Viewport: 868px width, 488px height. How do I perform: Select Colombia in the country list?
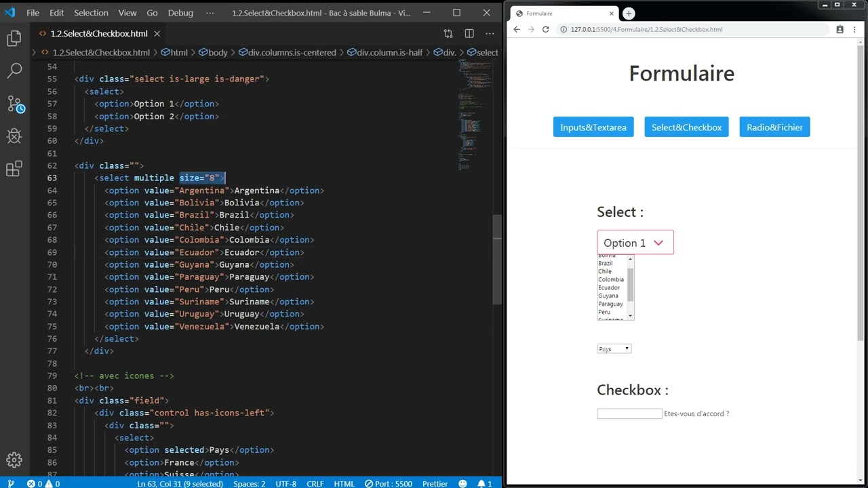(611, 279)
